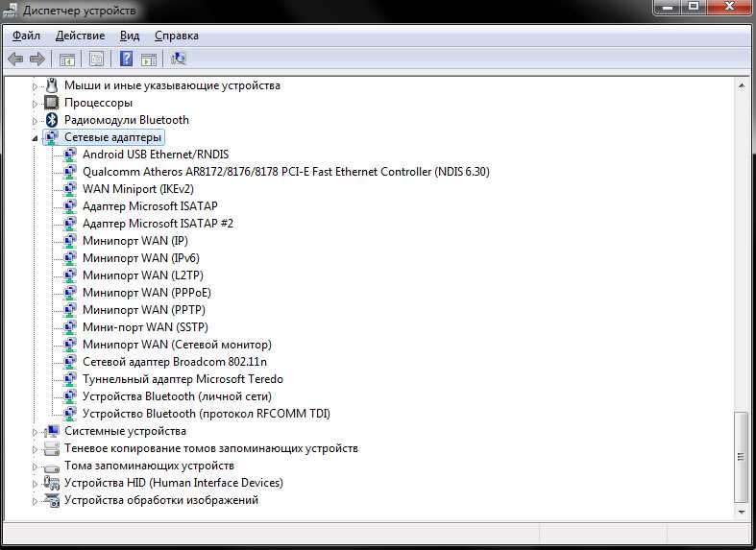Screen dimensions: 756x550
Task: Select Qualcomm Atheros Fast Ethernet Controller
Action: point(286,172)
